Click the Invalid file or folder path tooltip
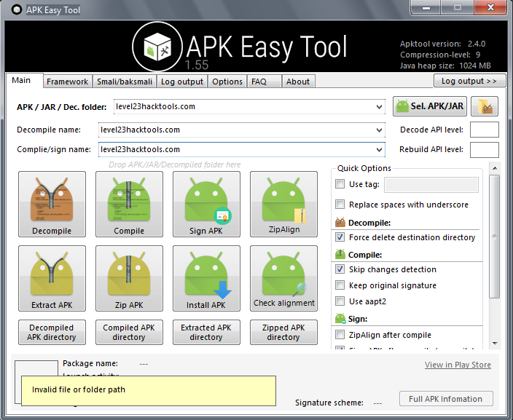 pyautogui.click(x=149, y=391)
